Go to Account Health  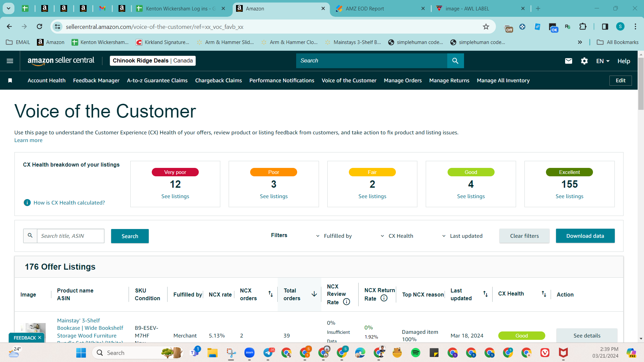tap(47, 81)
